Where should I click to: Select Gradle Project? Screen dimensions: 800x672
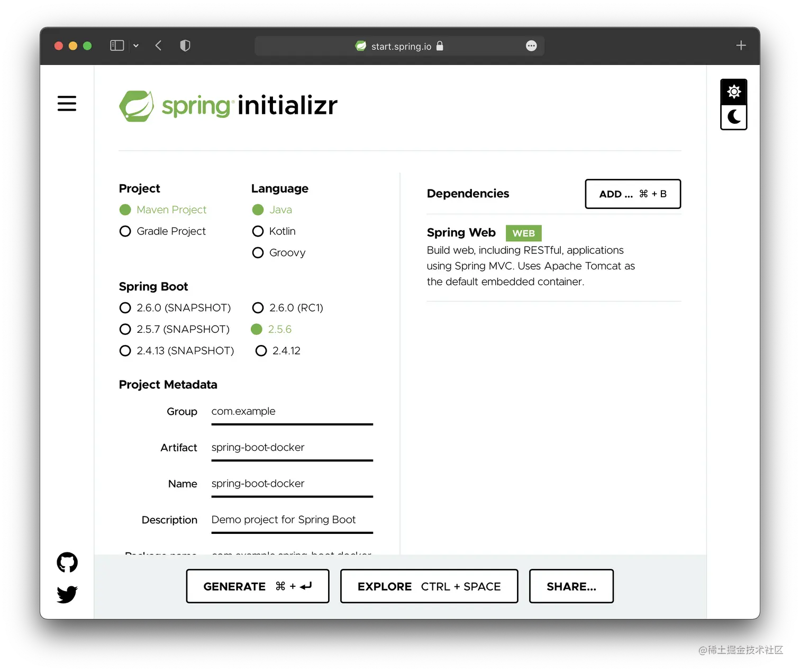[x=162, y=231]
